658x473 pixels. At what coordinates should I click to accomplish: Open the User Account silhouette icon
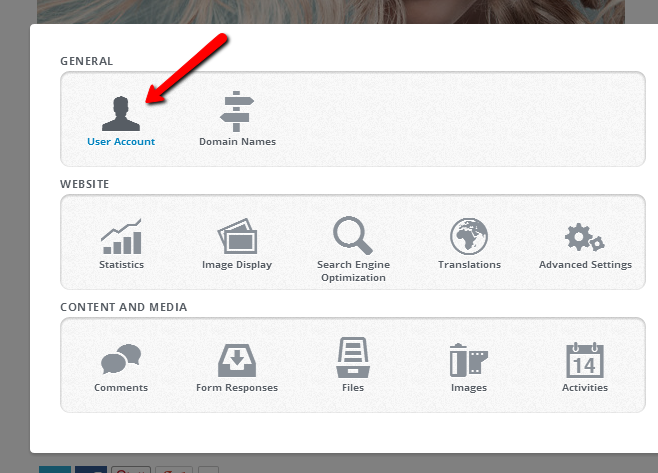coord(121,114)
